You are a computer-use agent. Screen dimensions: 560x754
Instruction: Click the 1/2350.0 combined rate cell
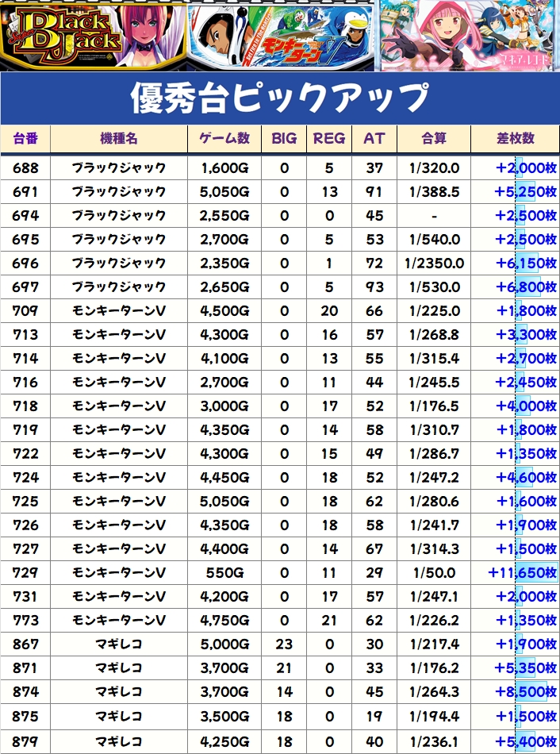(434, 263)
